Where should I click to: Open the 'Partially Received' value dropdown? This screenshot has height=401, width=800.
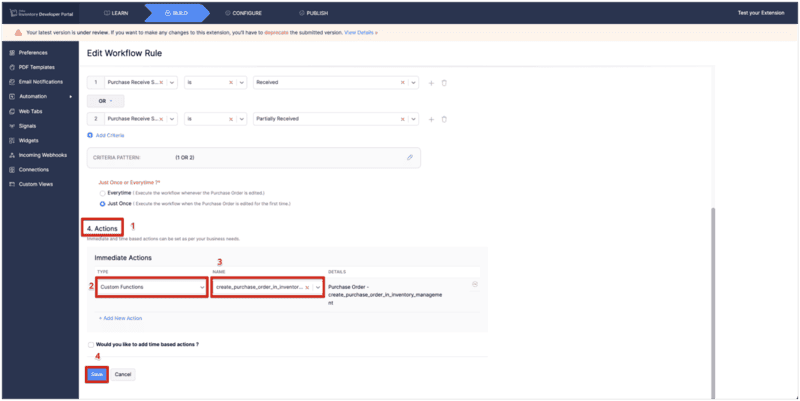pos(415,119)
